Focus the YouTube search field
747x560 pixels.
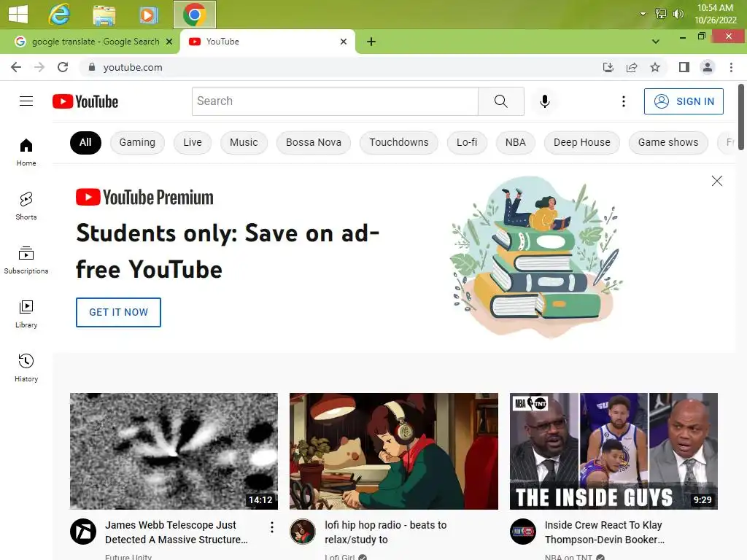(335, 101)
